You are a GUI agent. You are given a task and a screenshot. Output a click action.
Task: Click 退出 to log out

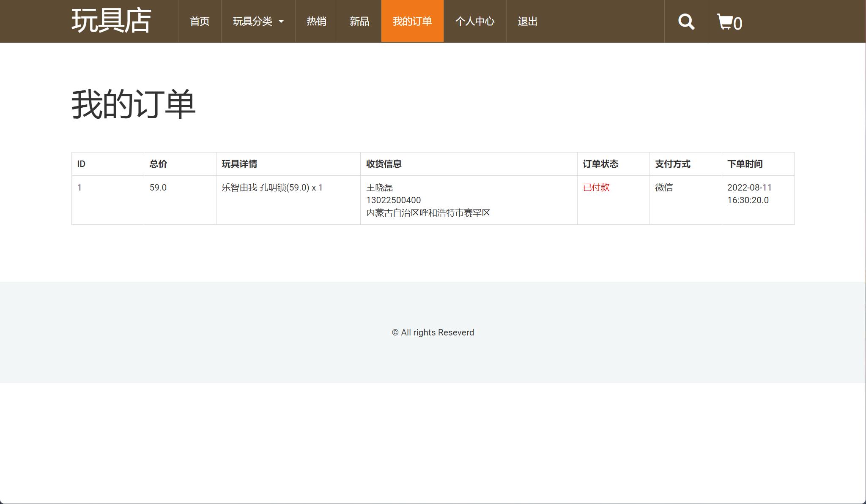coord(526,21)
